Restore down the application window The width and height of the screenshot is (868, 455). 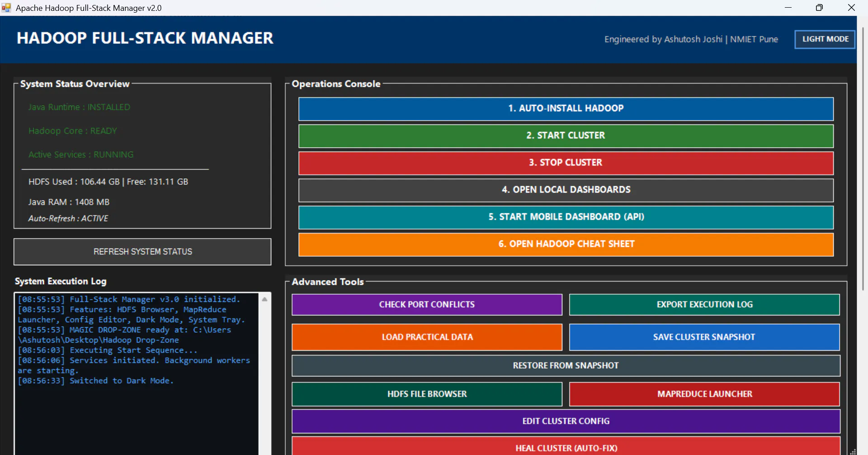pos(819,8)
